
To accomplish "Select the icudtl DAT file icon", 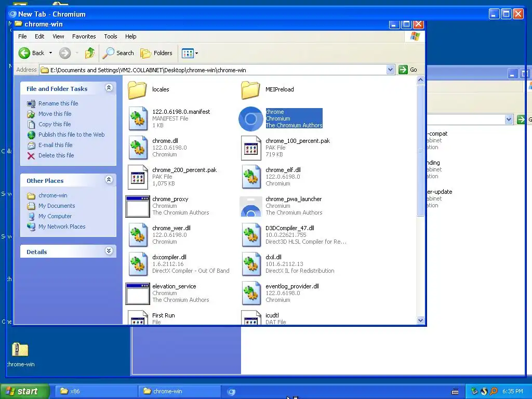I will (x=251, y=317).
